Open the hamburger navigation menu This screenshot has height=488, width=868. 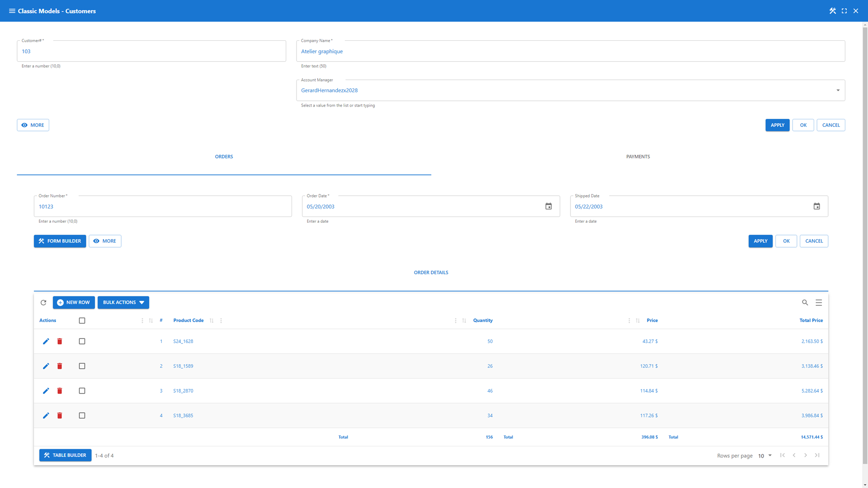click(x=12, y=11)
